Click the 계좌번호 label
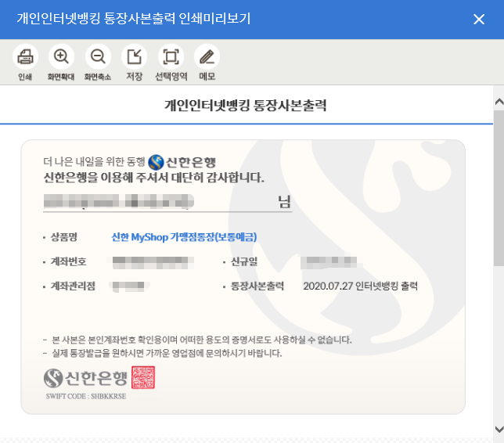 tap(68, 261)
